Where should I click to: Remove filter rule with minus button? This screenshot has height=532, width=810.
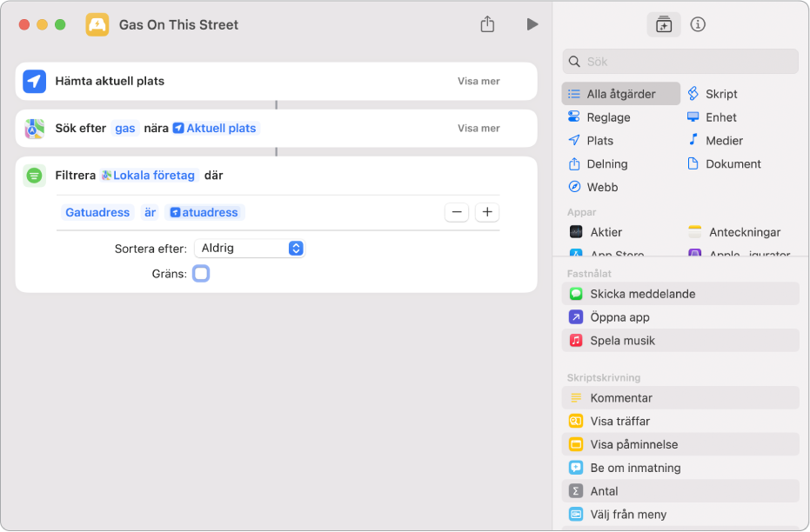pos(457,212)
